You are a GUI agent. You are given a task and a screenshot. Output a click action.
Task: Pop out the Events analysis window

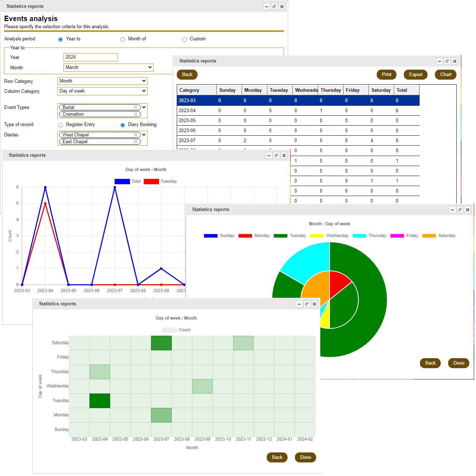coord(274,6)
